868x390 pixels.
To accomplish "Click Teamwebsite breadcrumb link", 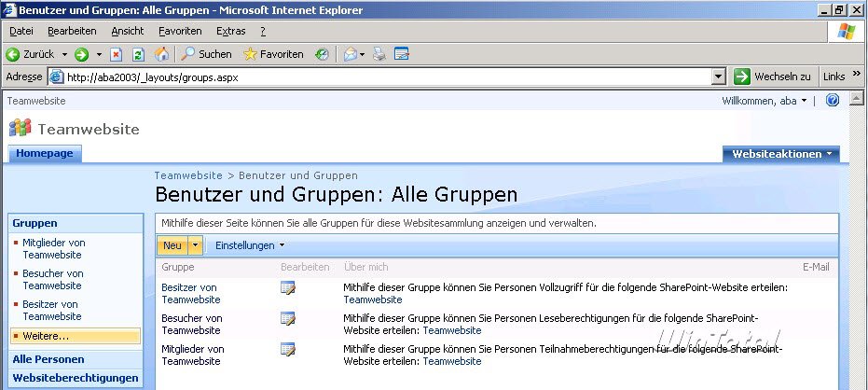I will click(x=188, y=175).
